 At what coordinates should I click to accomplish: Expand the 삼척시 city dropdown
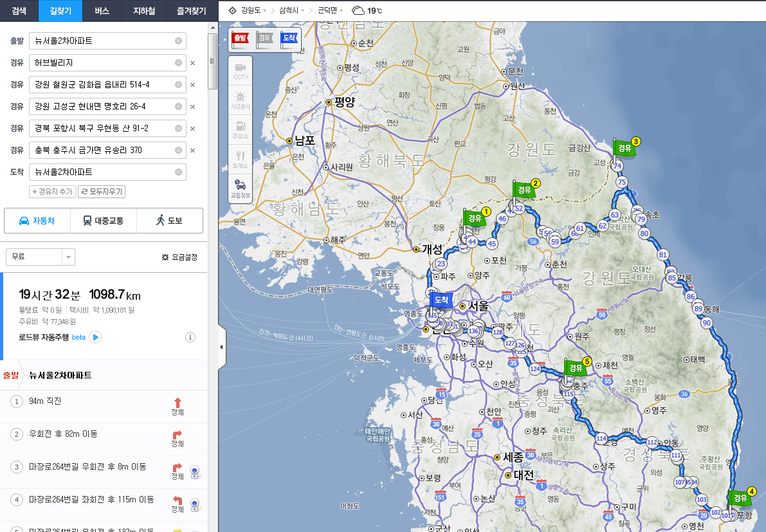[x=291, y=11]
